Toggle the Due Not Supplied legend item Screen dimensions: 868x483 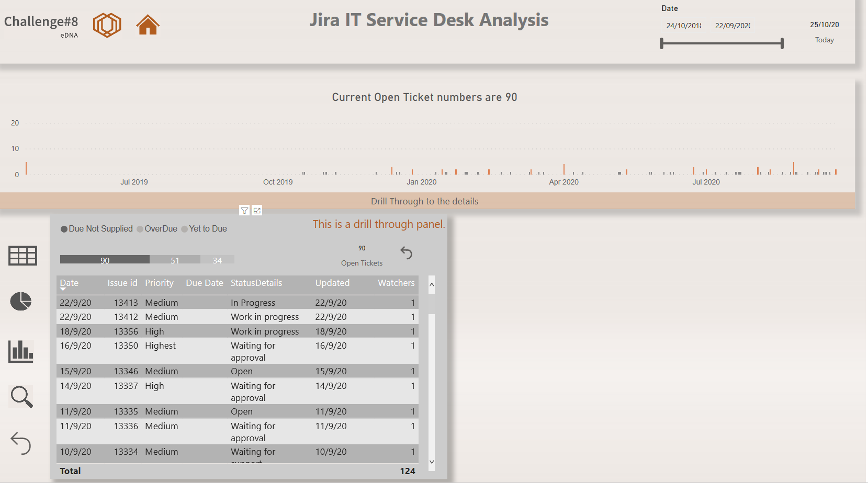pos(97,229)
